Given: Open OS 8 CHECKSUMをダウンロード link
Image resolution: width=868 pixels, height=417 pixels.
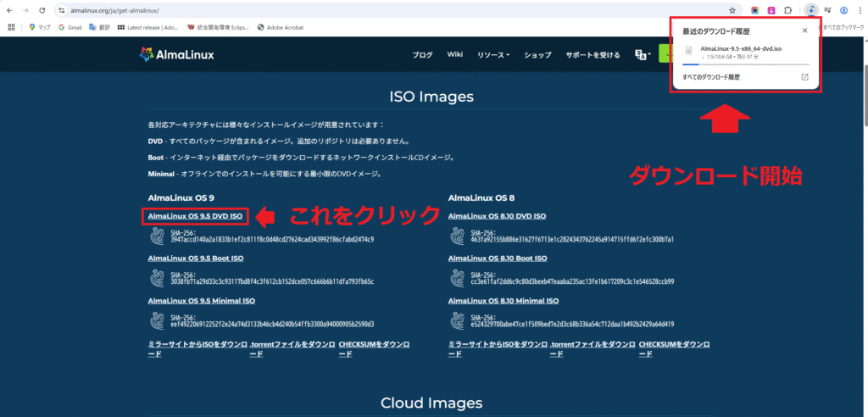Looking at the screenshot, I should 675,348.
